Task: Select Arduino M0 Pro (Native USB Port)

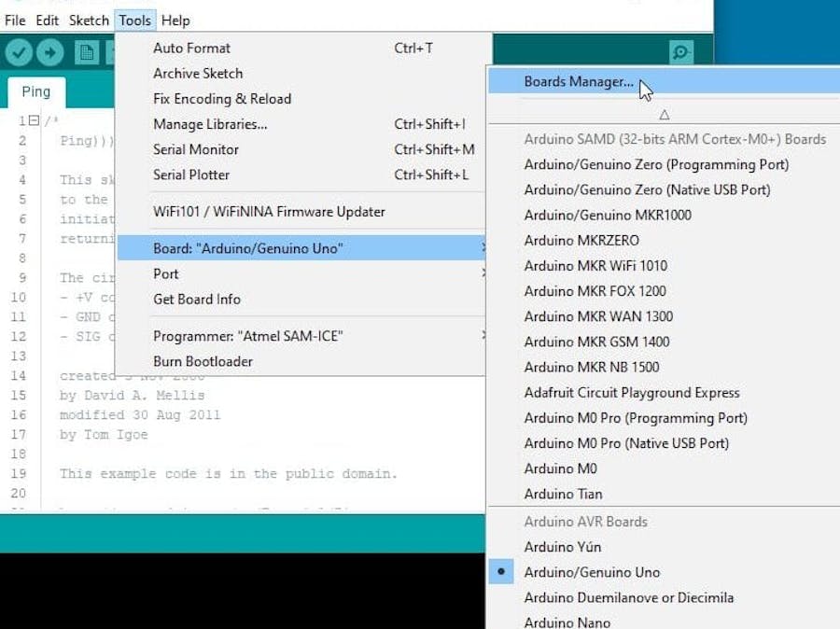Action: 665,443
